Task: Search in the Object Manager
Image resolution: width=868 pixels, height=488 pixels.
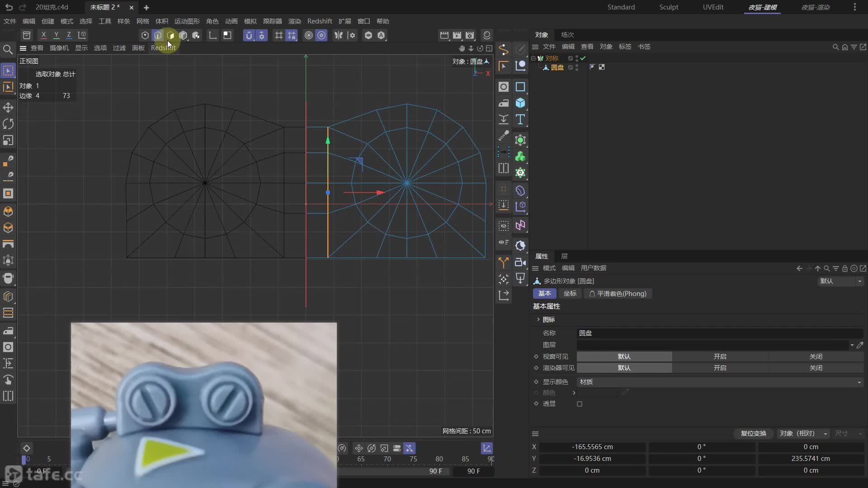Action: (x=835, y=47)
